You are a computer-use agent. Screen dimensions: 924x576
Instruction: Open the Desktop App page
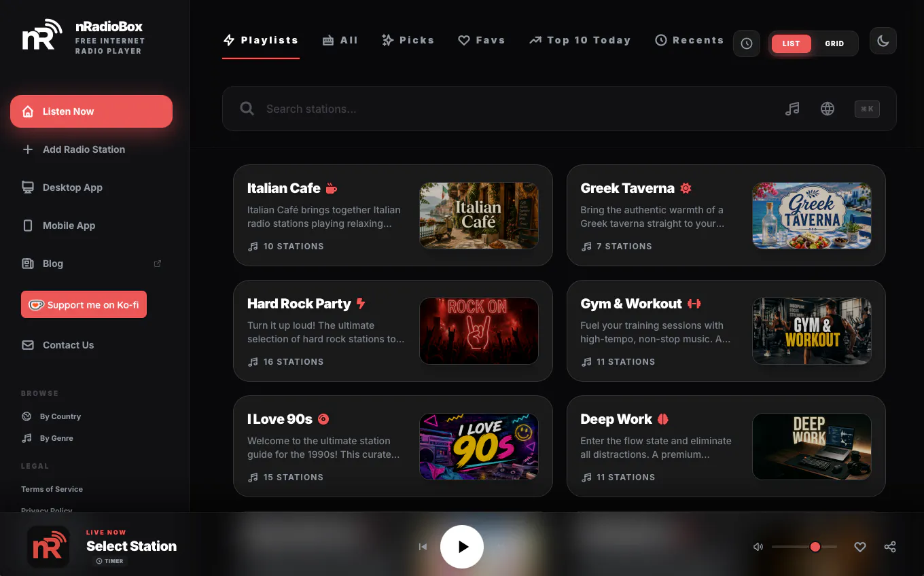click(91, 187)
